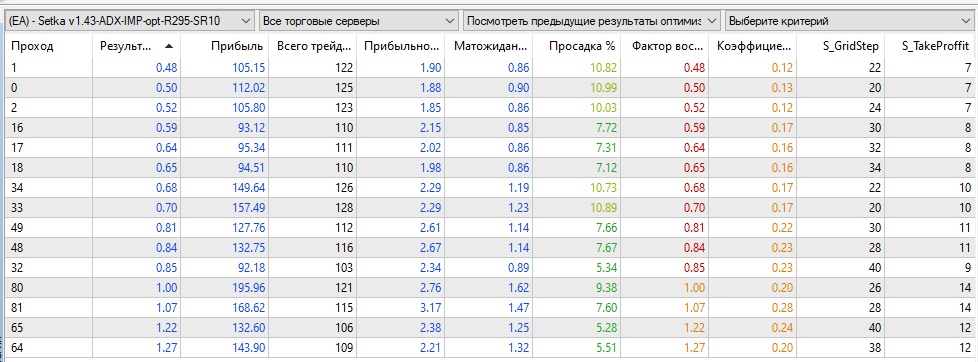Click profit factor value 2.76
The image size is (978, 362).
[x=430, y=289]
